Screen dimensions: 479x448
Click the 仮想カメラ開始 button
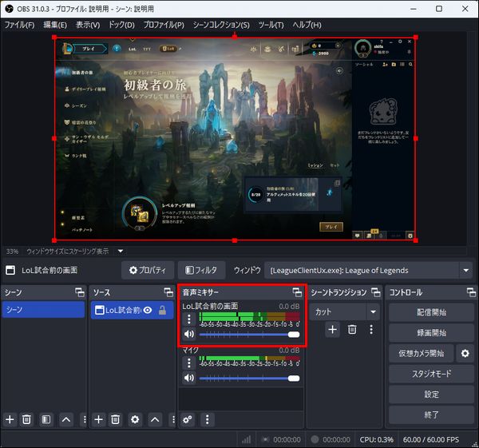click(x=421, y=353)
